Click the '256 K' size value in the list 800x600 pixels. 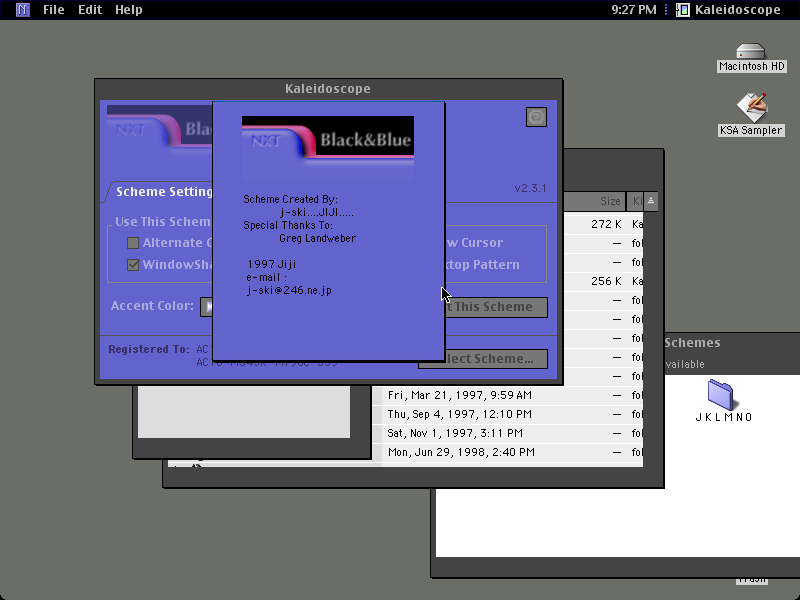606,282
